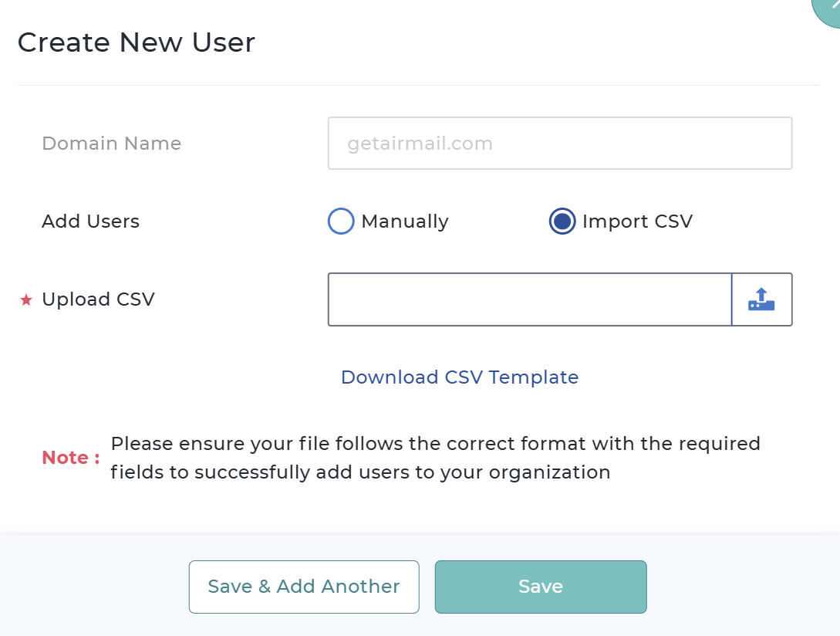Click the Upload CSV file path field
The width and height of the screenshot is (840, 636).
click(529, 299)
